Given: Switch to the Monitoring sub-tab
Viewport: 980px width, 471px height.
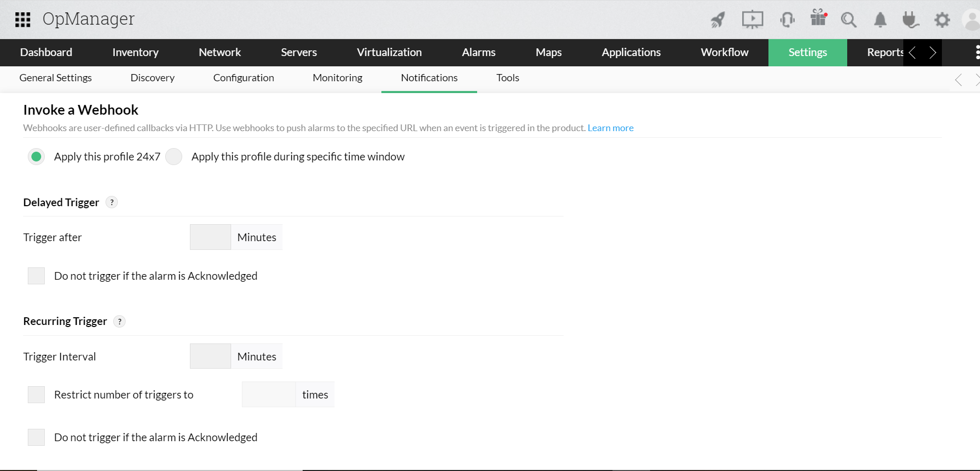Looking at the screenshot, I should click(337, 78).
